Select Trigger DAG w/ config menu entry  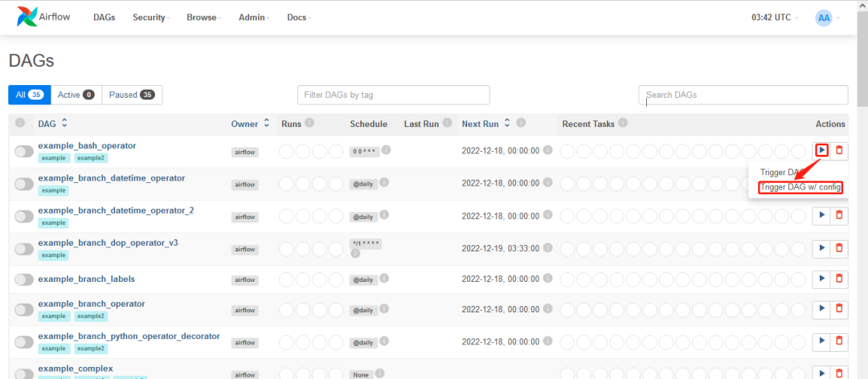(x=800, y=188)
